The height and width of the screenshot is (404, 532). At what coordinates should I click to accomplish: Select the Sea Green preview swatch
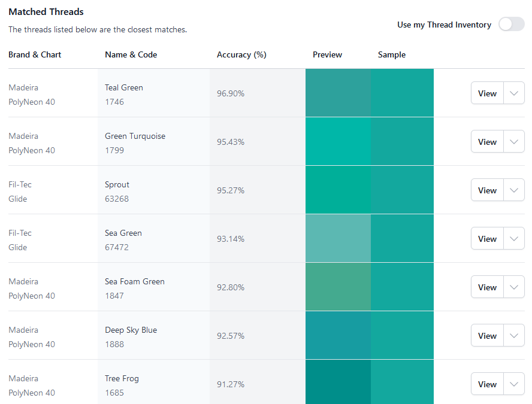338,238
